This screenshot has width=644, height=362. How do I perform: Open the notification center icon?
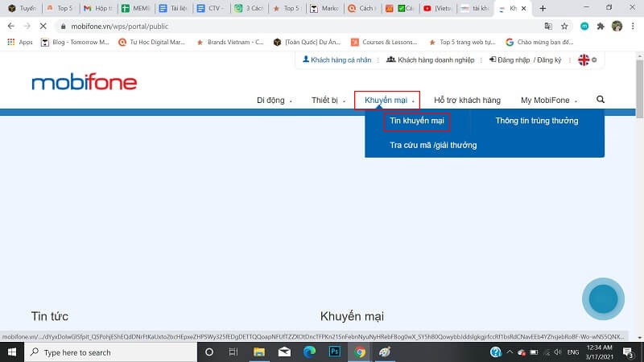tap(628, 352)
